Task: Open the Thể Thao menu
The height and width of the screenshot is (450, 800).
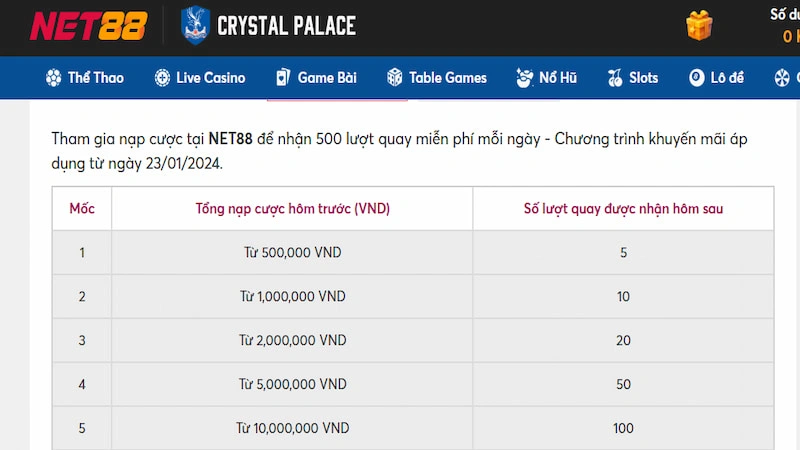Action: coord(85,78)
